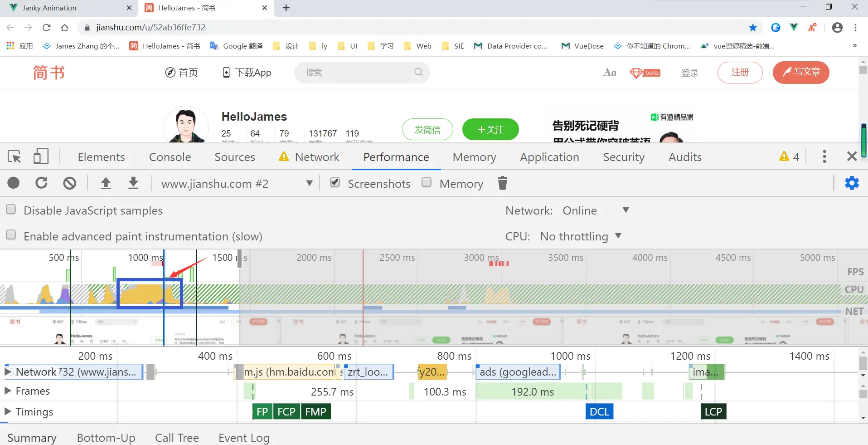Open DevTools three-dot menu
The width and height of the screenshot is (868, 445).
[x=824, y=157]
